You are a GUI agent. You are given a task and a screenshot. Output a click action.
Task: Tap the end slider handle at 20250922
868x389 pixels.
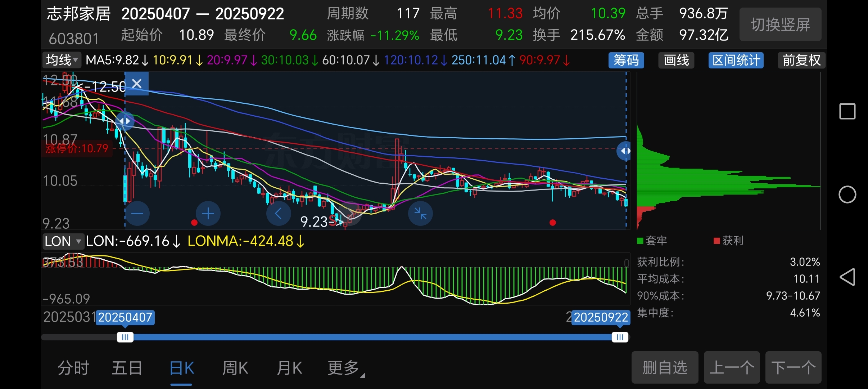[620, 337]
